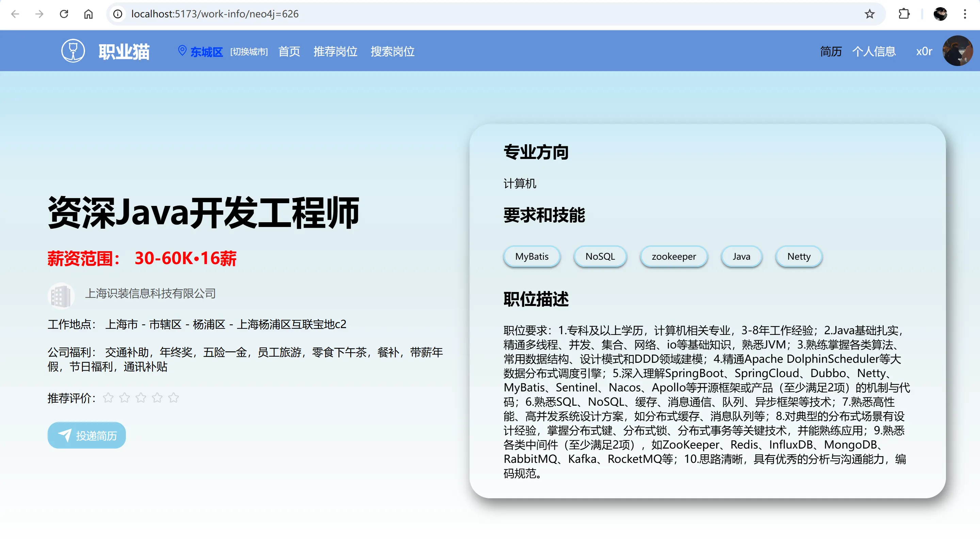Click [切换城市] to switch city
Image resolution: width=980 pixels, height=551 pixels.
(x=249, y=52)
